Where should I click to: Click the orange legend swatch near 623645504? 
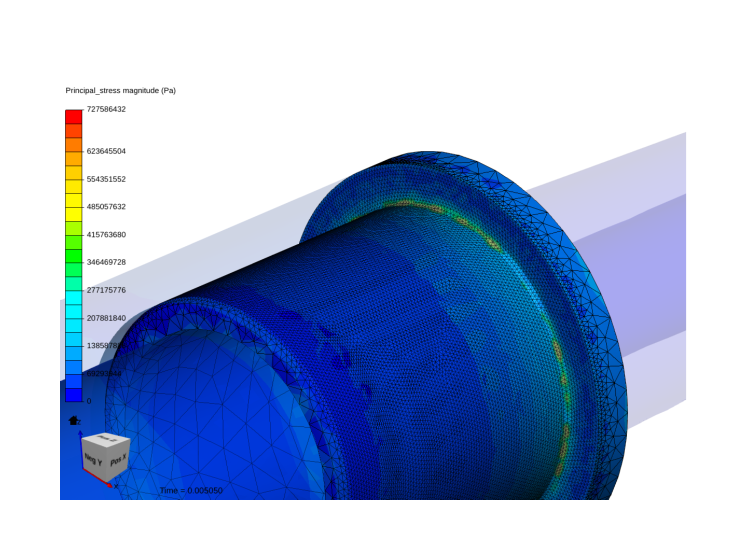pos(74,145)
